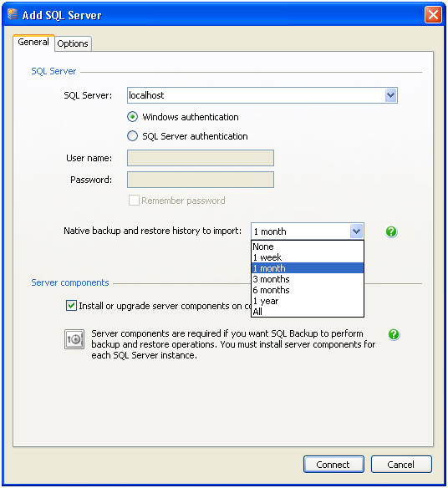Choose 1 week from the history list

click(308, 257)
